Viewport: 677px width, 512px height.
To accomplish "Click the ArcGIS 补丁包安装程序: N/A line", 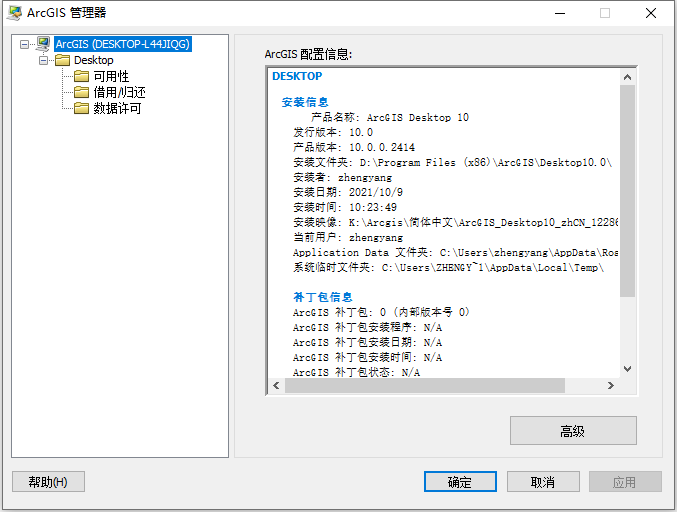I will pyautogui.click(x=367, y=327).
